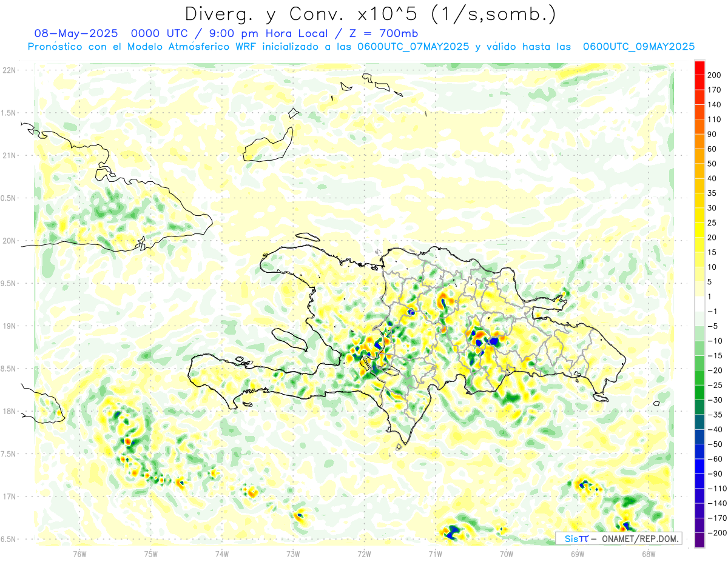
Task: Click the "69W" longitude label
Action: pos(578,554)
